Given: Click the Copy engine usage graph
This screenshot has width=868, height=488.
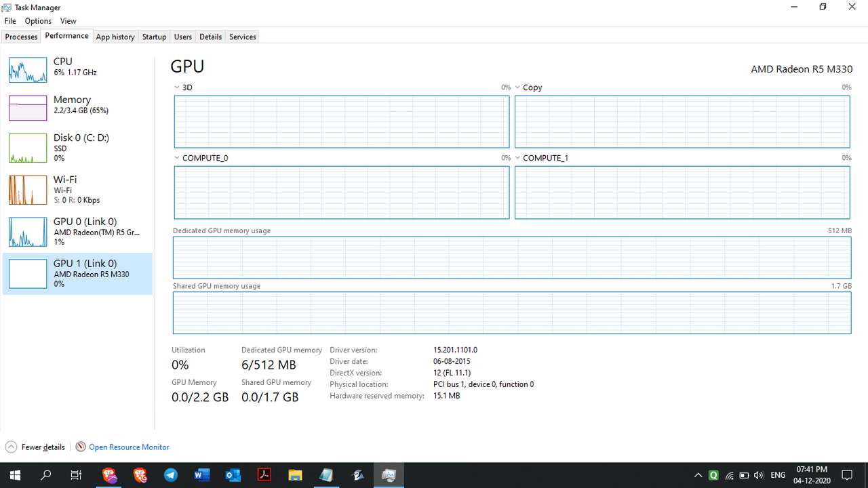Looking at the screenshot, I should pyautogui.click(x=682, y=121).
